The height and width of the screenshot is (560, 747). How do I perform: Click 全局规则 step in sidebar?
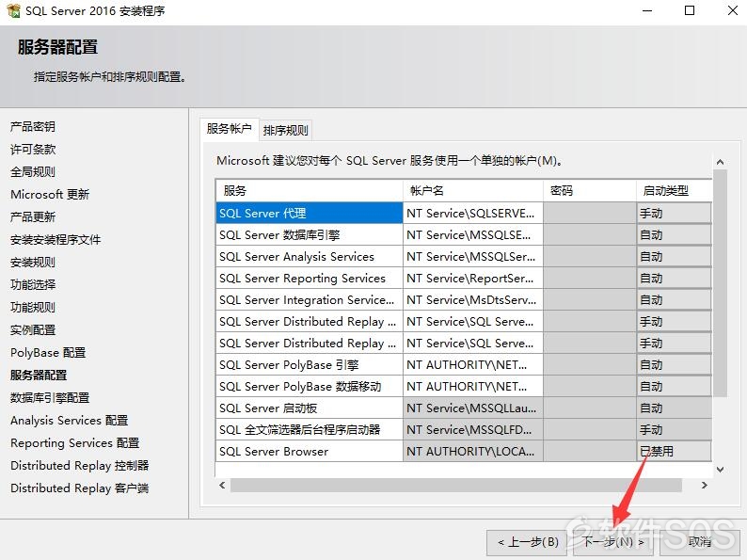[33, 171]
